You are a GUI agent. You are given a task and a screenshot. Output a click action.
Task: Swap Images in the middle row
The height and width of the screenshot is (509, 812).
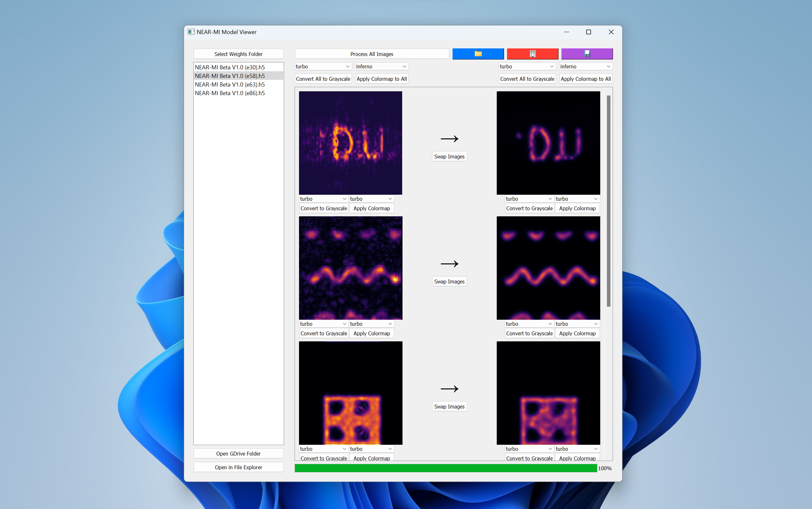pyautogui.click(x=449, y=281)
